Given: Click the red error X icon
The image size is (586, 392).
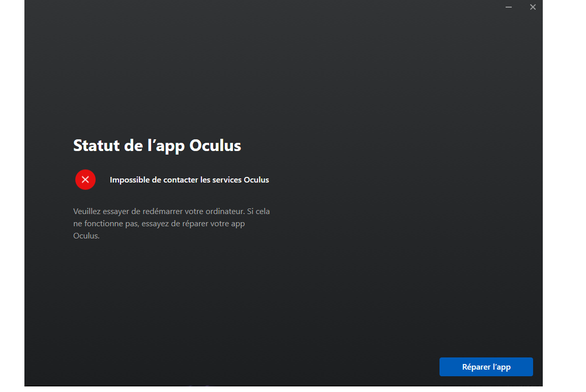Looking at the screenshot, I should 85,180.
